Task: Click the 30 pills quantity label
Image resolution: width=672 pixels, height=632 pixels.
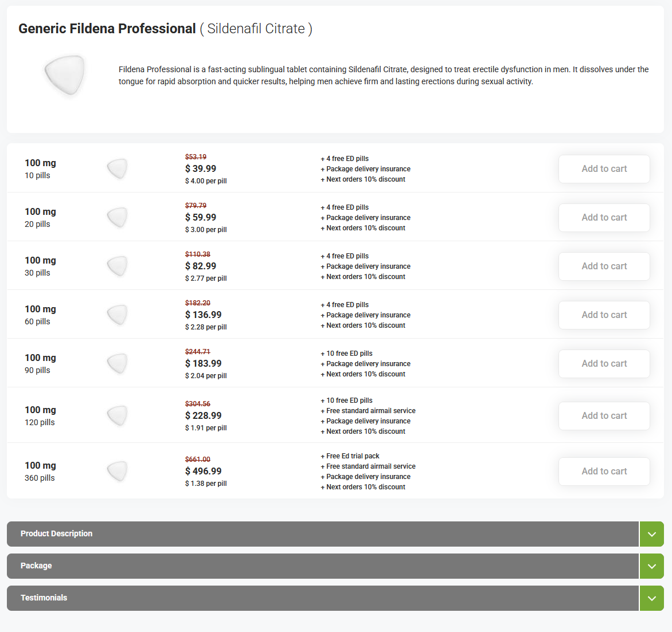Action: [37, 273]
